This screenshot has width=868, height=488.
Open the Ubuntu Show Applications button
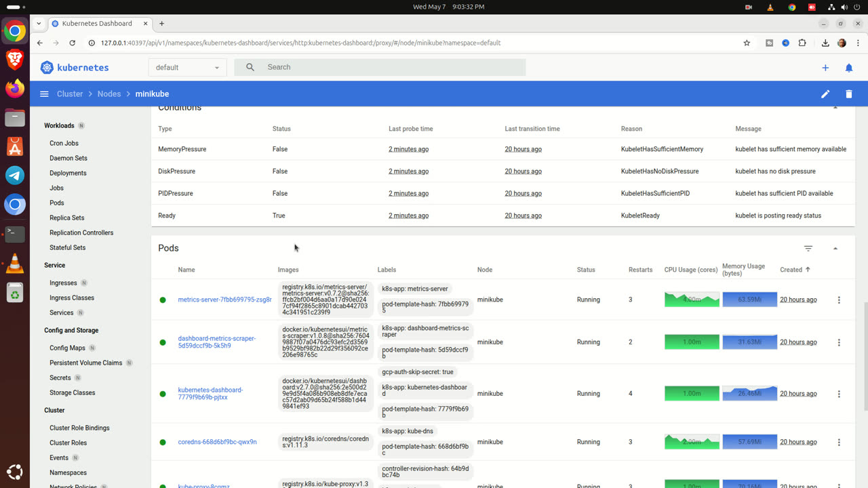point(15,472)
